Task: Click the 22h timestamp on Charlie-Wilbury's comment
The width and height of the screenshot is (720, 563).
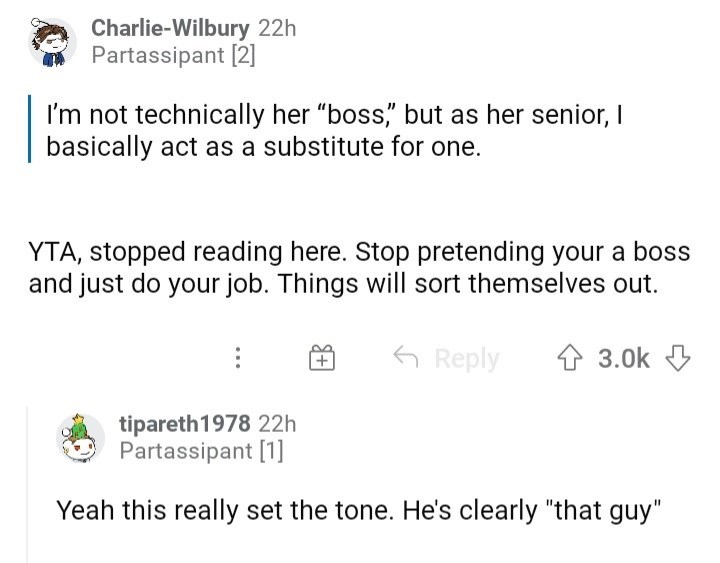Action: point(277,28)
